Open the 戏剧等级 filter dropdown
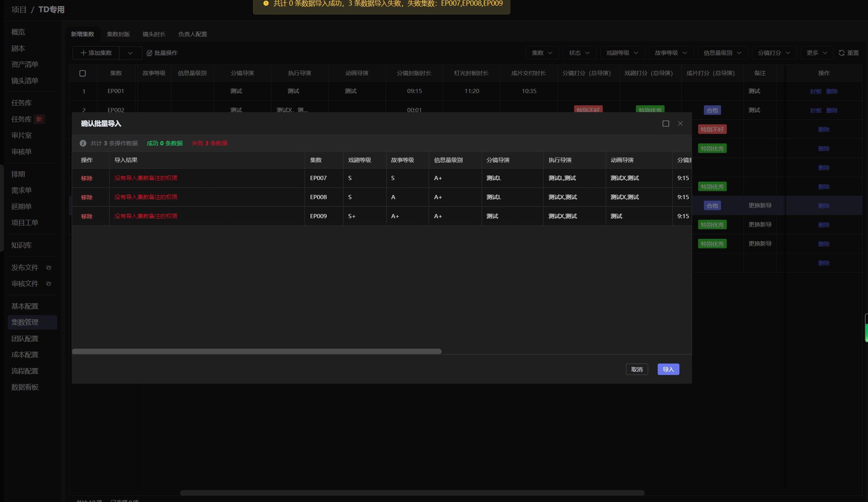The width and height of the screenshot is (868, 502). tap(623, 53)
